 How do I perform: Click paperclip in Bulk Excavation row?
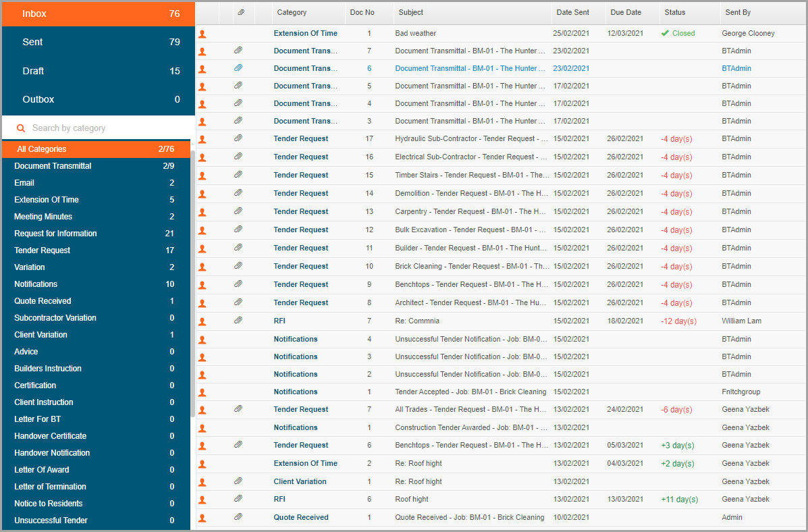(x=238, y=230)
